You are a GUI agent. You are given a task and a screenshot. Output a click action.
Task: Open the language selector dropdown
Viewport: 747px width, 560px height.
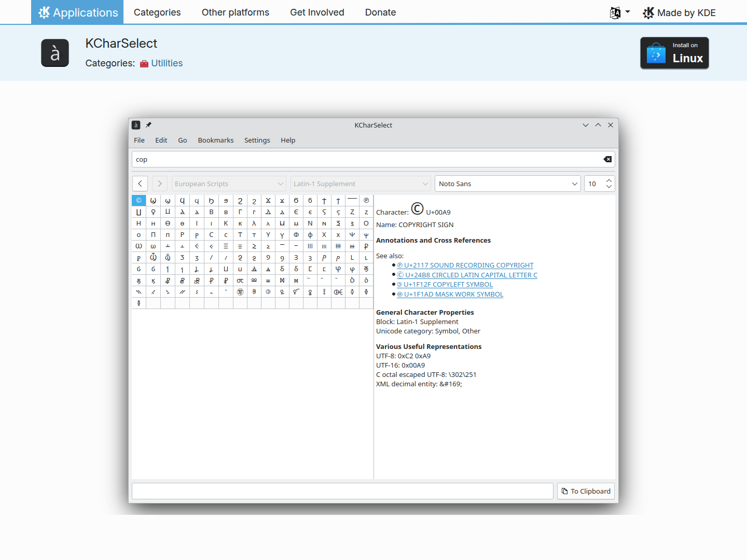point(620,12)
